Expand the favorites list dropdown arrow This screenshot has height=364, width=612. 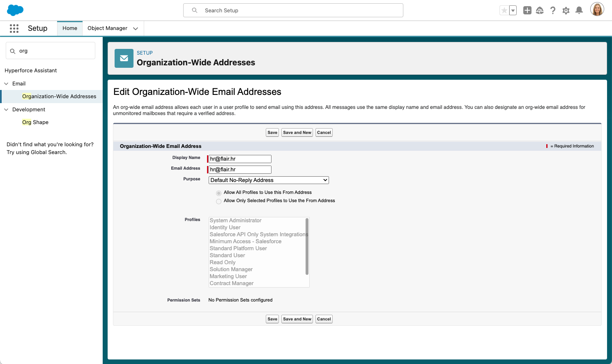(513, 11)
